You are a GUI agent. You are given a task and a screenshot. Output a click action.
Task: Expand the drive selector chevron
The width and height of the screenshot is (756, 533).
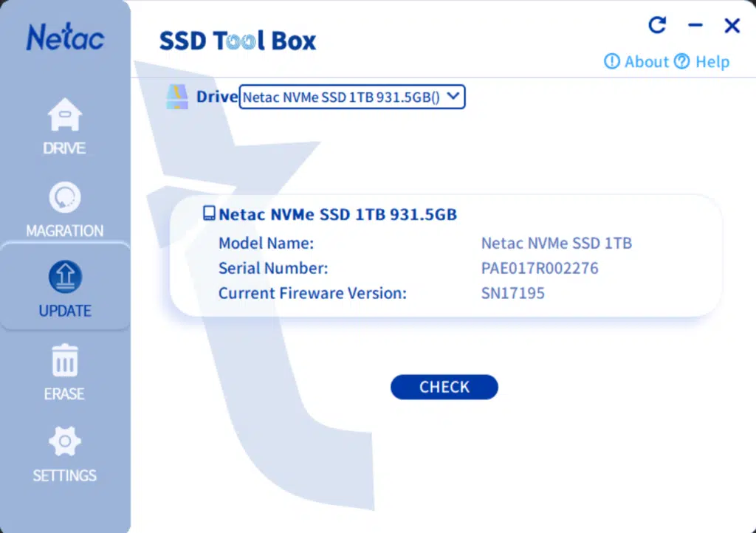click(453, 97)
